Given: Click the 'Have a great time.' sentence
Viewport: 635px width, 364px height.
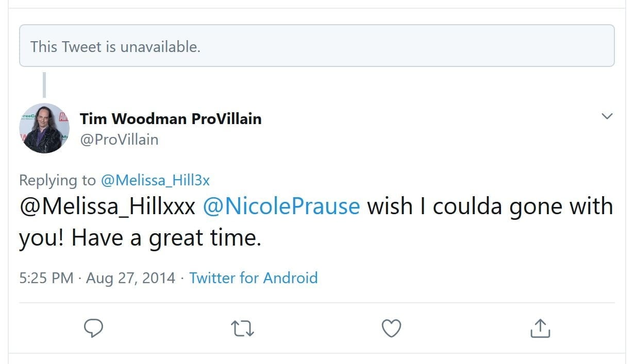Looking at the screenshot, I should coord(166,238).
